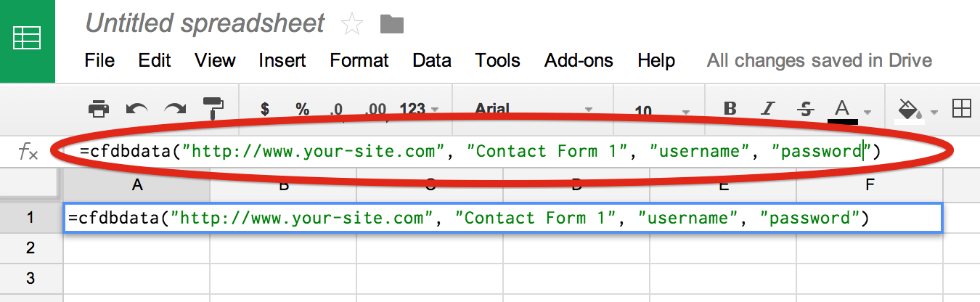Toggle italic formatting
Screen dimensions: 980x302
tap(768, 110)
